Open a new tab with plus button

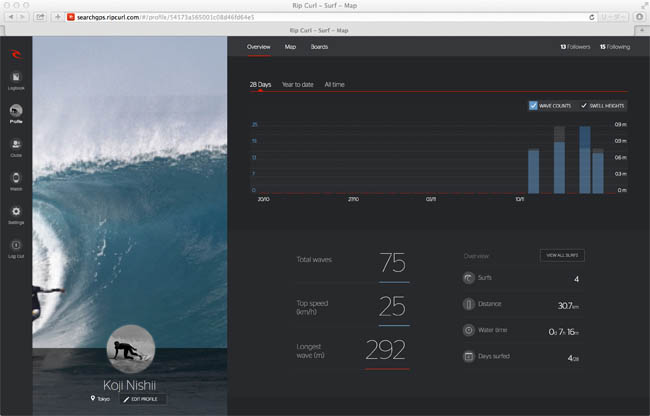pos(642,30)
